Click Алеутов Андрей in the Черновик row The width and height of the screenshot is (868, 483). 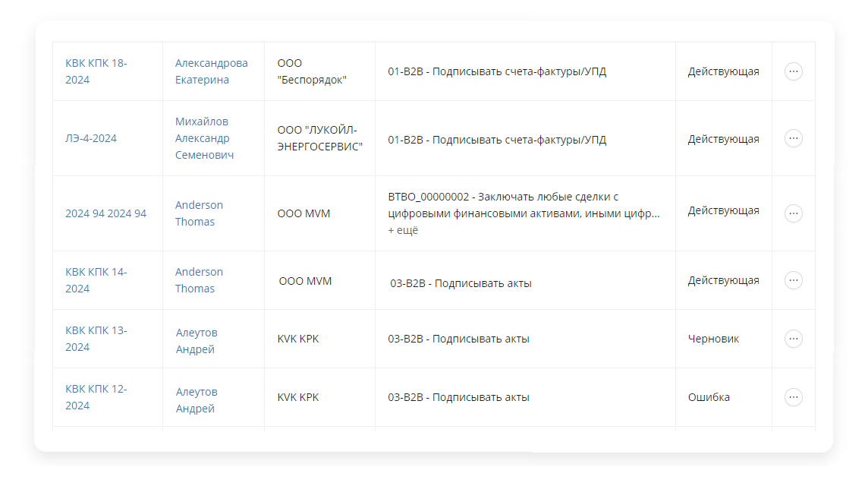tap(196, 339)
